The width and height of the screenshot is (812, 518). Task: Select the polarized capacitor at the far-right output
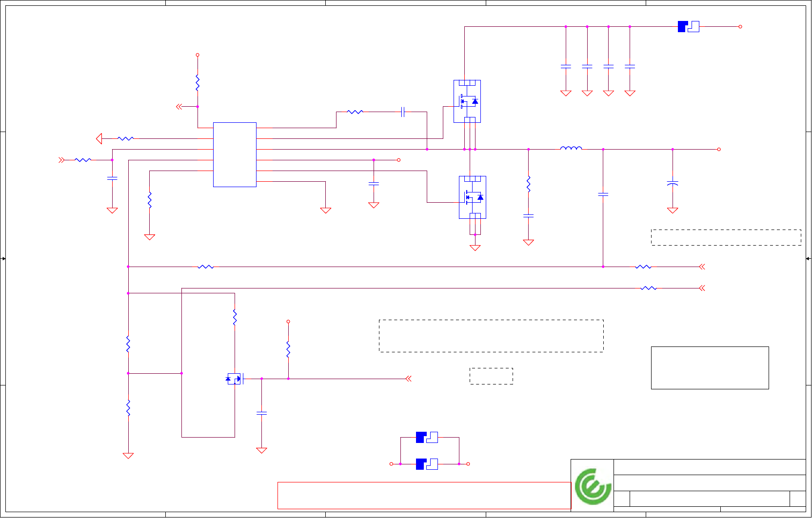point(673,183)
